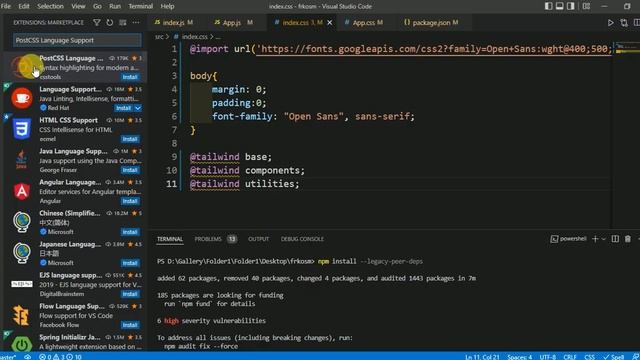Clear extension search results icon
The width and height of the screenshot is (640, 360).
coord(123,22)
